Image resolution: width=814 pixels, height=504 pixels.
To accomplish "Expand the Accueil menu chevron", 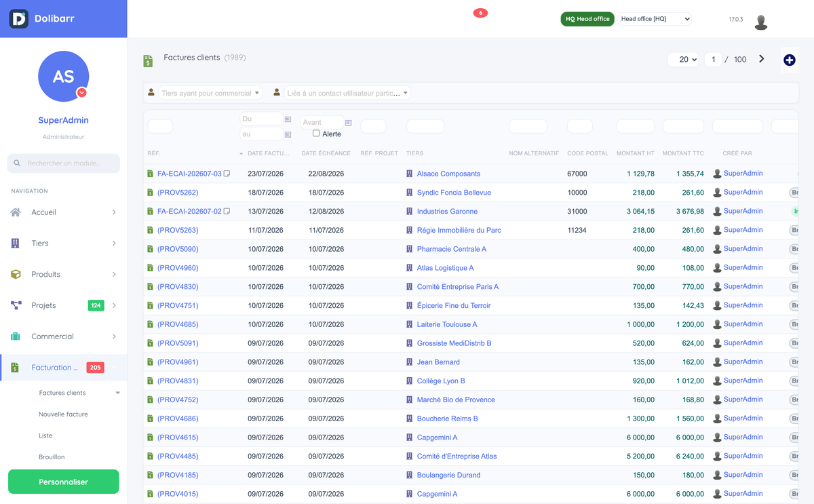I will point(114,212).
